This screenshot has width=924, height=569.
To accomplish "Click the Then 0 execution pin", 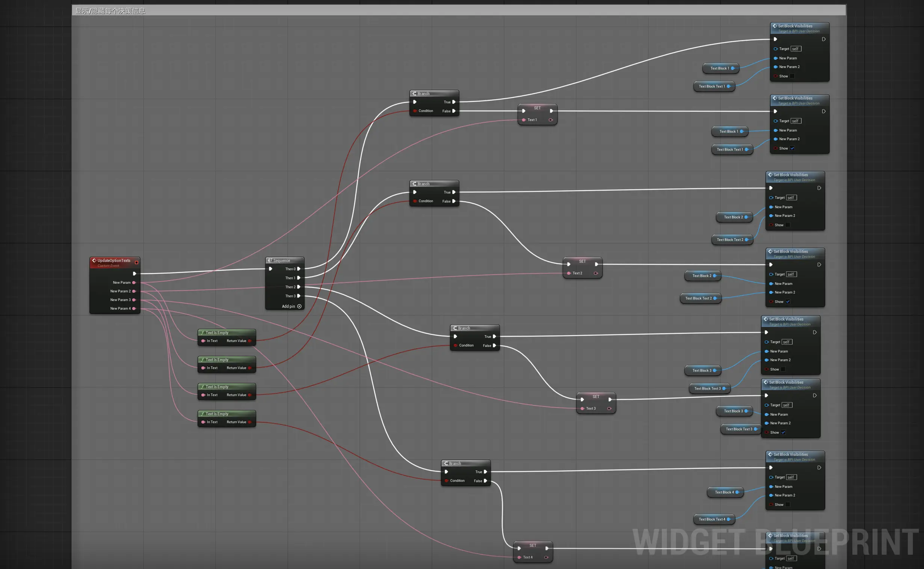I will click(x=299, y=269).
